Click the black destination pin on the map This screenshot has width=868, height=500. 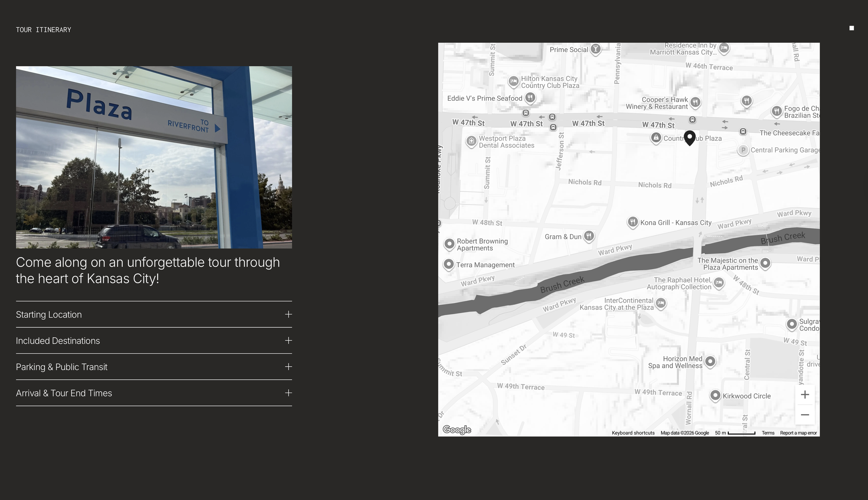point(689,138)
